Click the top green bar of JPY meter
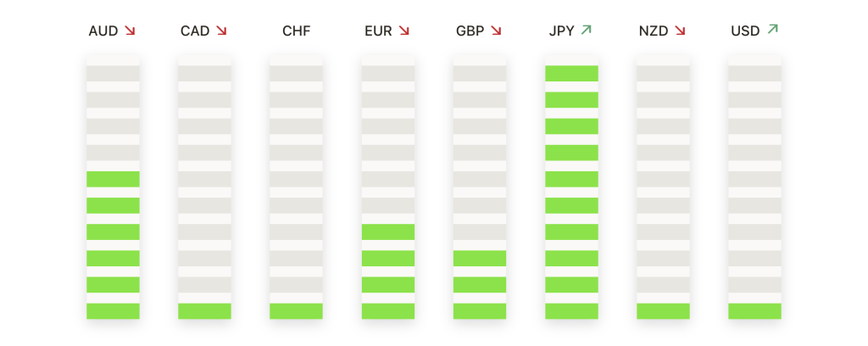Screen dimensions: 868x346 pos(571,74)
